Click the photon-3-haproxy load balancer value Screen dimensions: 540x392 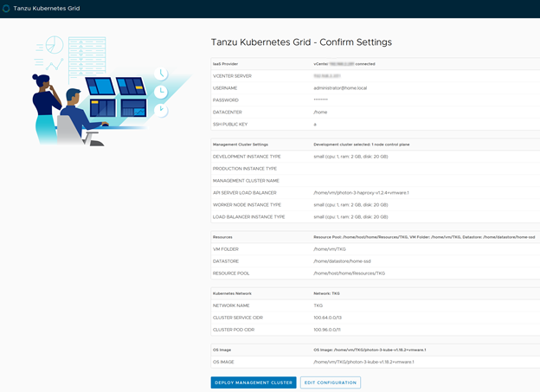coord(361,193)
